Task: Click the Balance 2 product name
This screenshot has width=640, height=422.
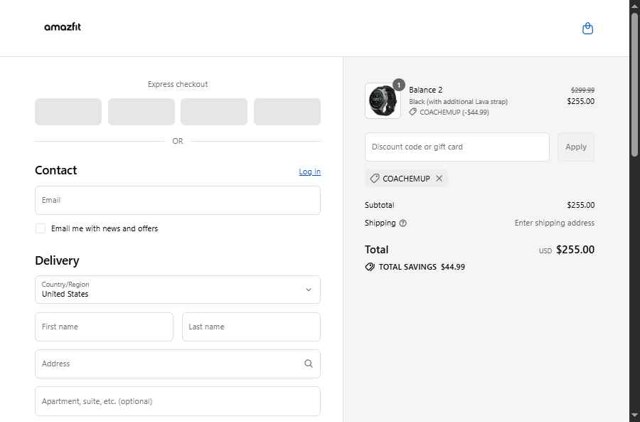Action: [425, 90]
